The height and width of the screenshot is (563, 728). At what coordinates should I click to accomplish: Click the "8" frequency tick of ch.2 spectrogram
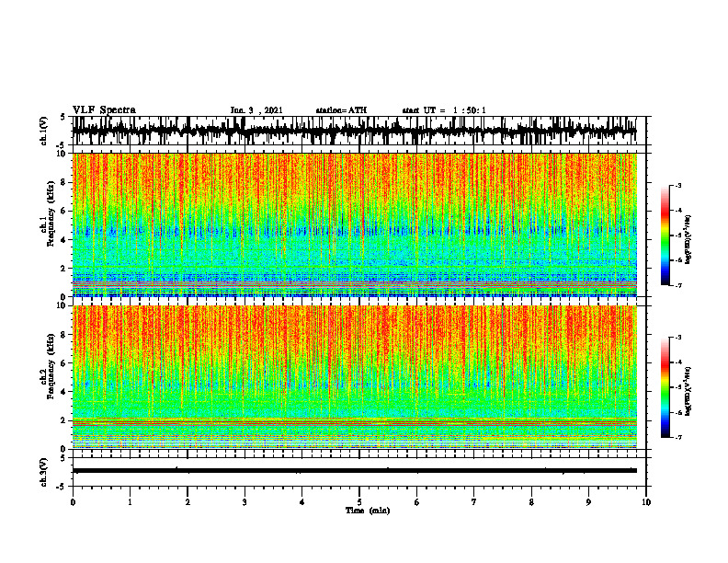point(64,335)
